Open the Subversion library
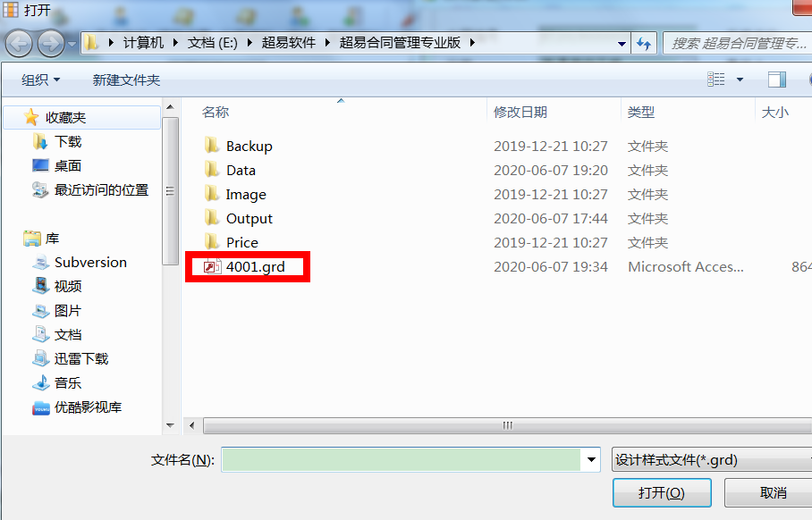 [x=90, y=263]
